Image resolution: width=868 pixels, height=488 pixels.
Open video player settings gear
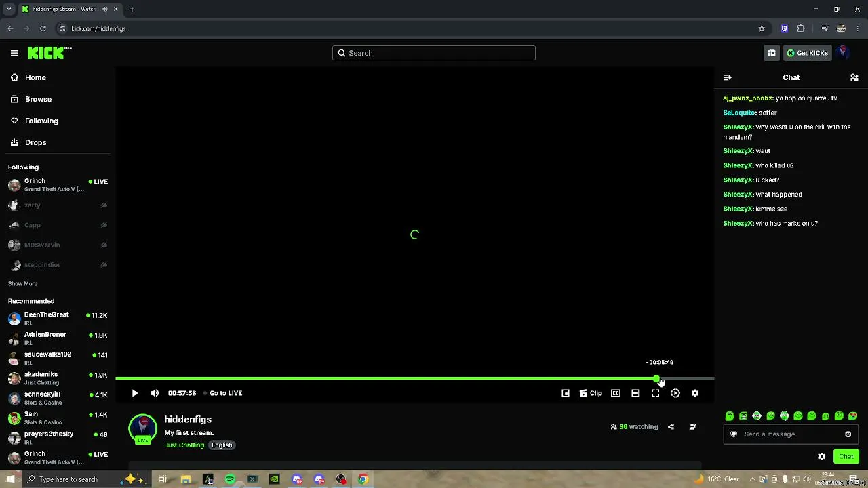(x=695, y=393)
